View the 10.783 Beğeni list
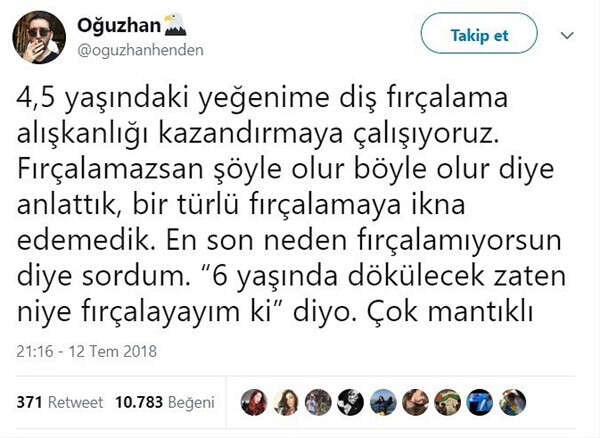600x438 pixels. (164, 402)
